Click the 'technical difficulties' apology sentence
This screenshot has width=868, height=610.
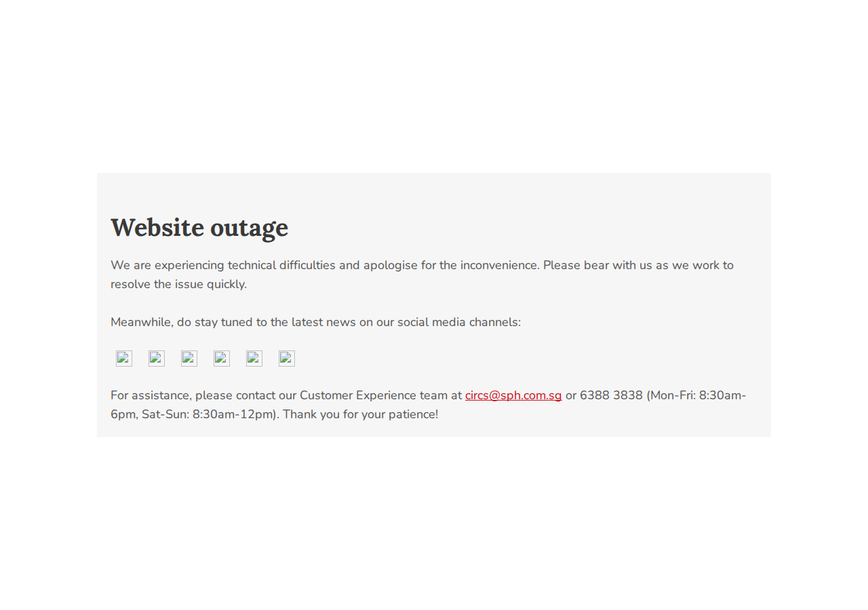325,265
